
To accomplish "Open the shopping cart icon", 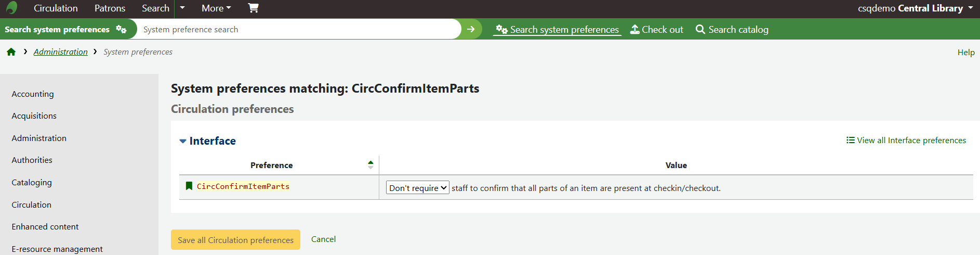I will [x=253, y=8].
